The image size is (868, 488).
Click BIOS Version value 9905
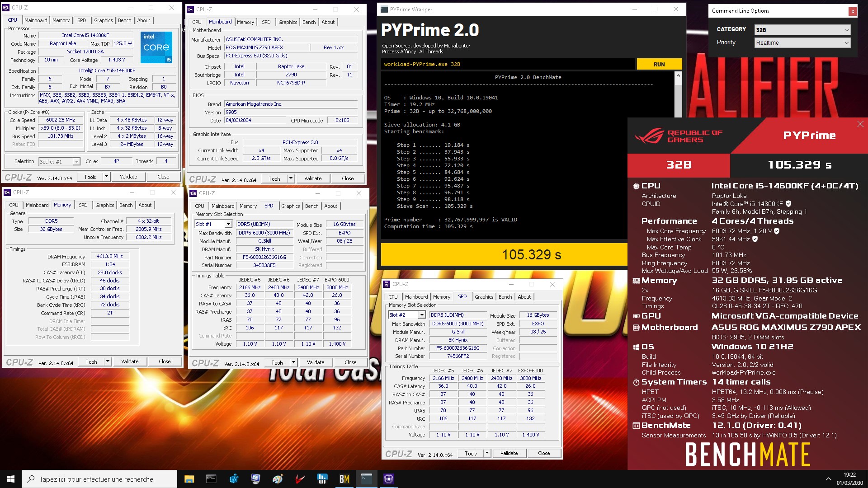point(291,112)
